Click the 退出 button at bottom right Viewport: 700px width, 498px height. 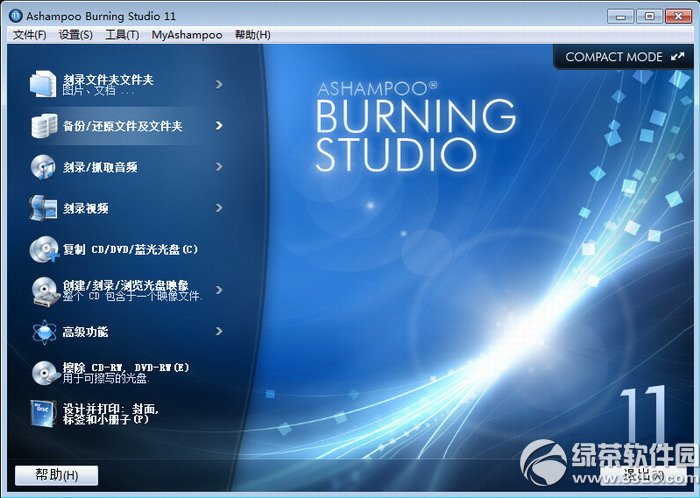(x=643, y=475)
